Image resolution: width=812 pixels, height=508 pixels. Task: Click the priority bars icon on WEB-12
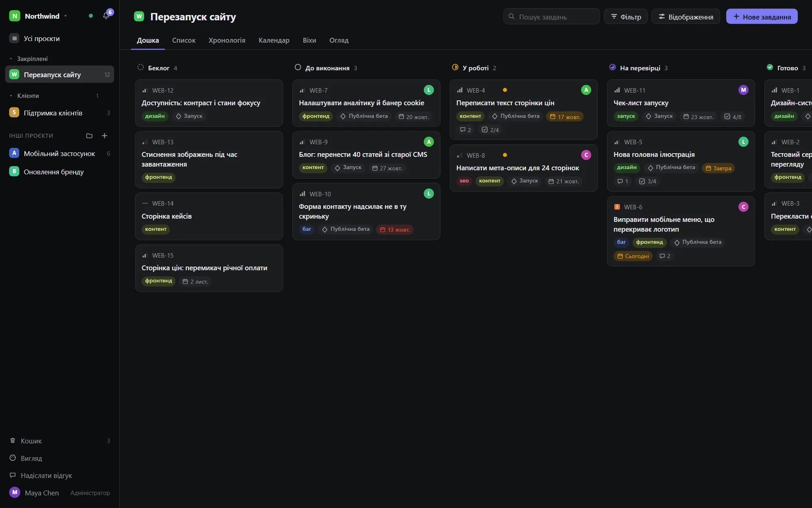point(145,90)
